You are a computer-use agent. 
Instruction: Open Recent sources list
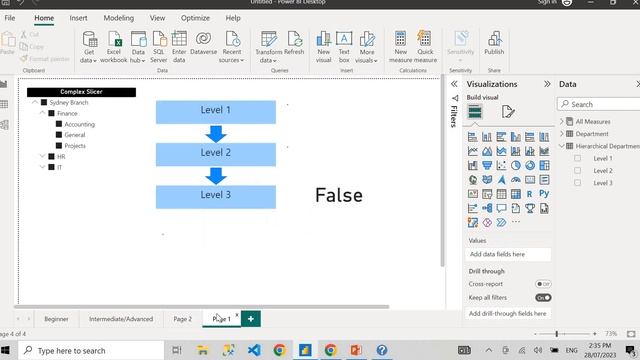point(232,47)
